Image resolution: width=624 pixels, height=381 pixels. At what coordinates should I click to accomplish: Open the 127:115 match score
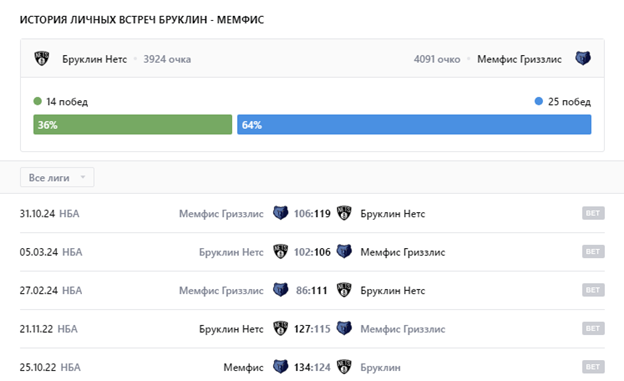312,329
